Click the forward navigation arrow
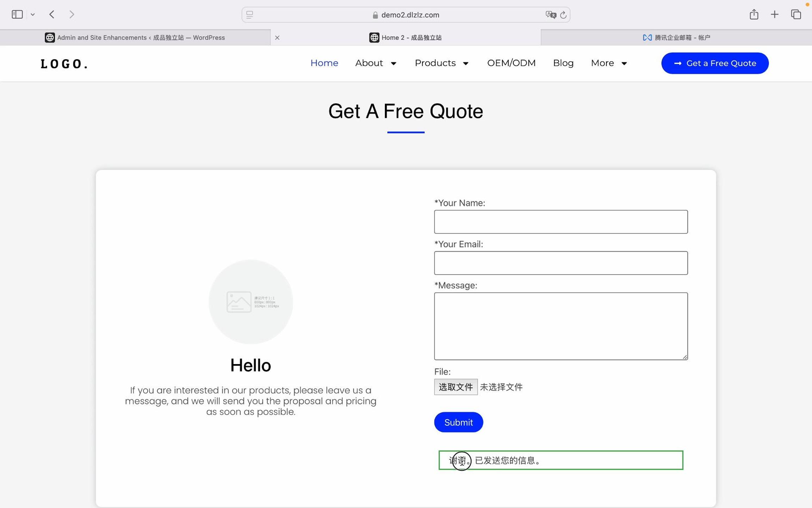812x508 pixels. tap(72, 14)
